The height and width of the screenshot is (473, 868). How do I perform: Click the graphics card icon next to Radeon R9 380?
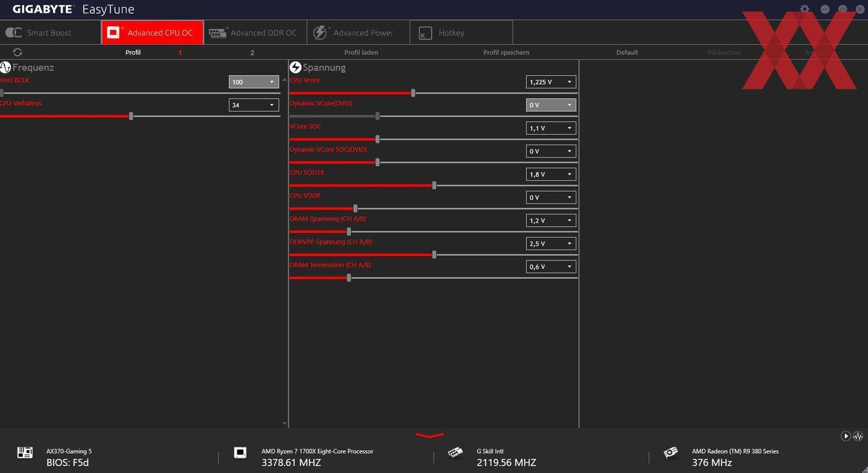670,453
